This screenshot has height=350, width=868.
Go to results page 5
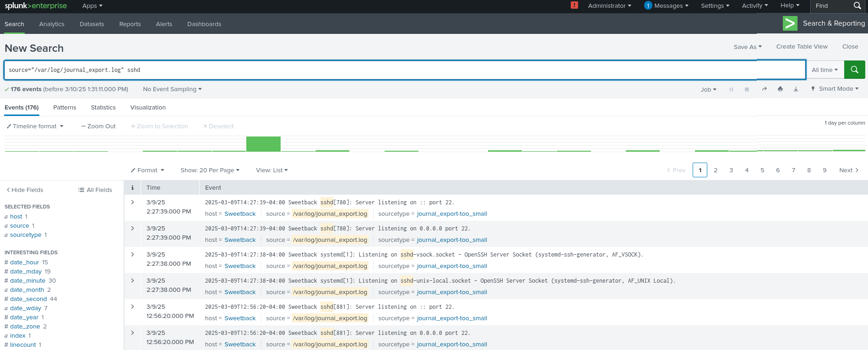[762, 170]
